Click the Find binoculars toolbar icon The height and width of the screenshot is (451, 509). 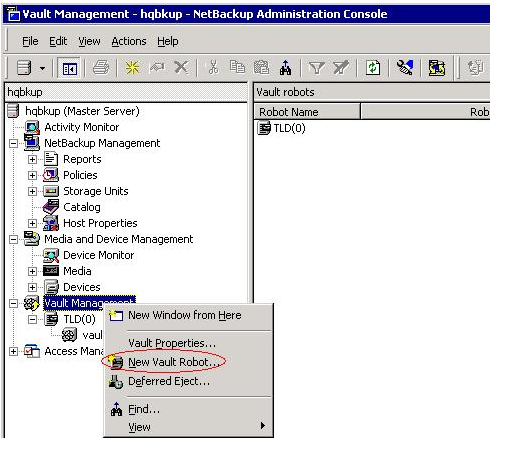click(x=285, y=68)
